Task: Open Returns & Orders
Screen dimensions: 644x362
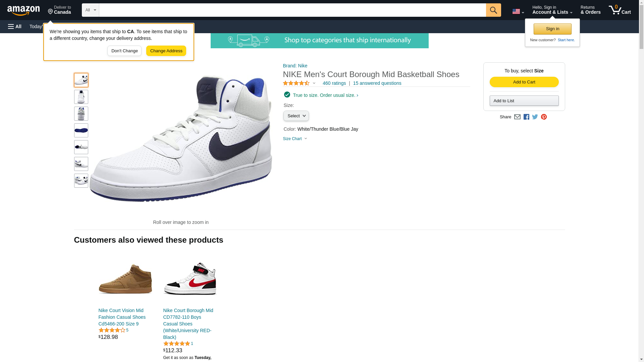Action: click(x=590, y=10)
